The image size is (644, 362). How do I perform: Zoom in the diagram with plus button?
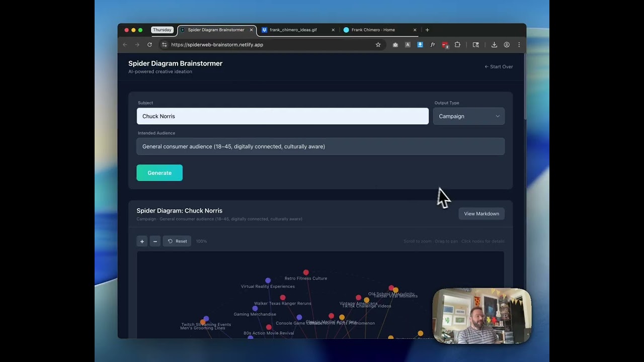tap(142, 241)
